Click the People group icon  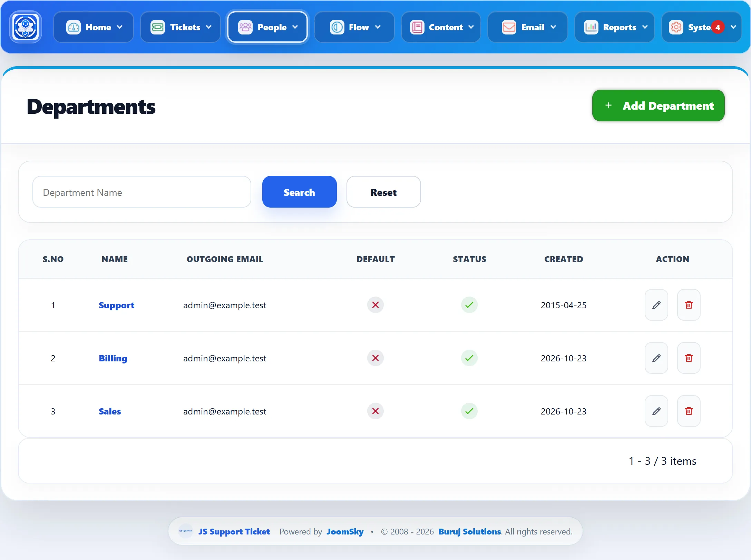coord(245,27)
